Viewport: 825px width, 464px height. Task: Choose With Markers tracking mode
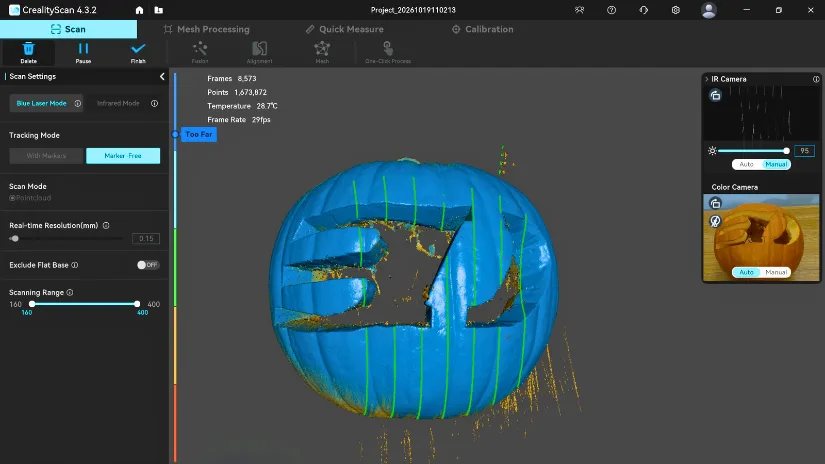(x=46, y=156)
